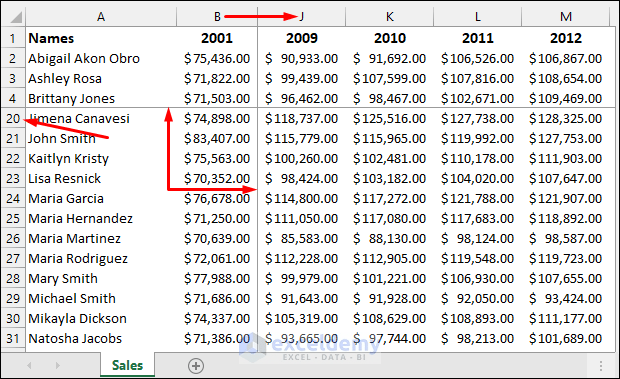This screenshot has width=620, height=379.
Task: Select column K header
Action: click(x=389, y=17)
